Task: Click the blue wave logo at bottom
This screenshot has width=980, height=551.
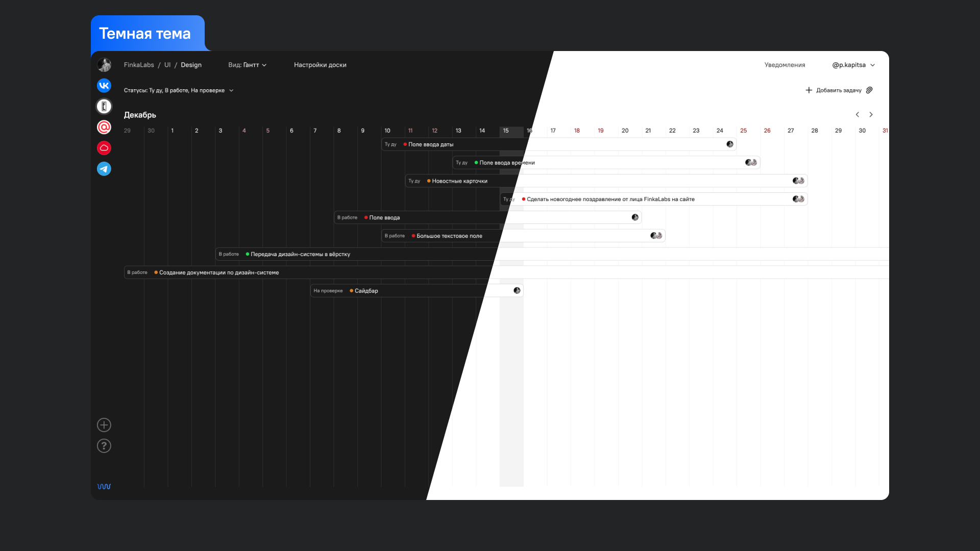Action: click(104, 486)
